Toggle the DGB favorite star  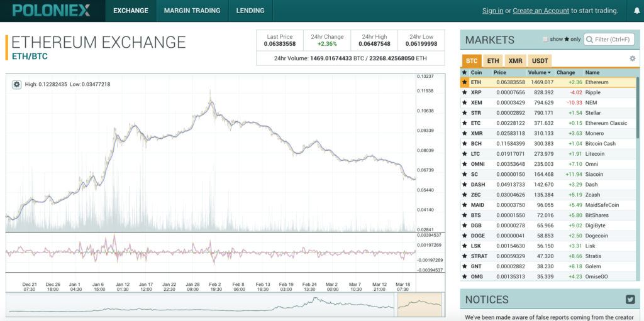point(465,226)
